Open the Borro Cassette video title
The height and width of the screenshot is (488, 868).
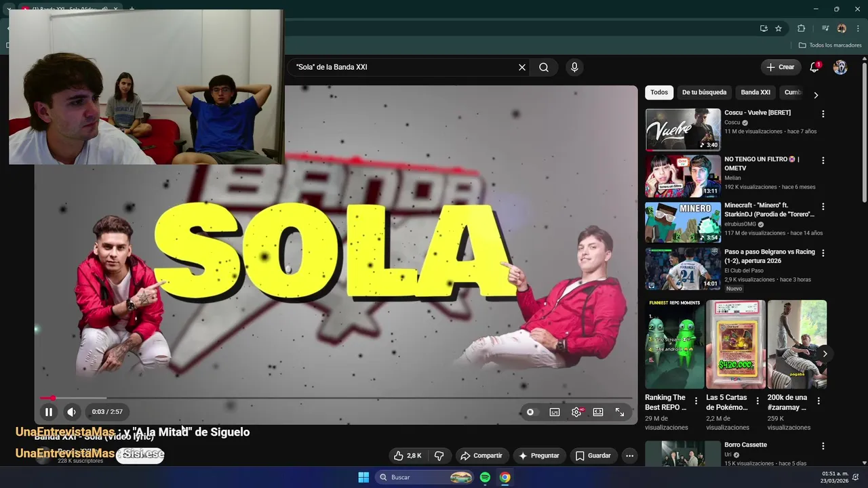746,445
